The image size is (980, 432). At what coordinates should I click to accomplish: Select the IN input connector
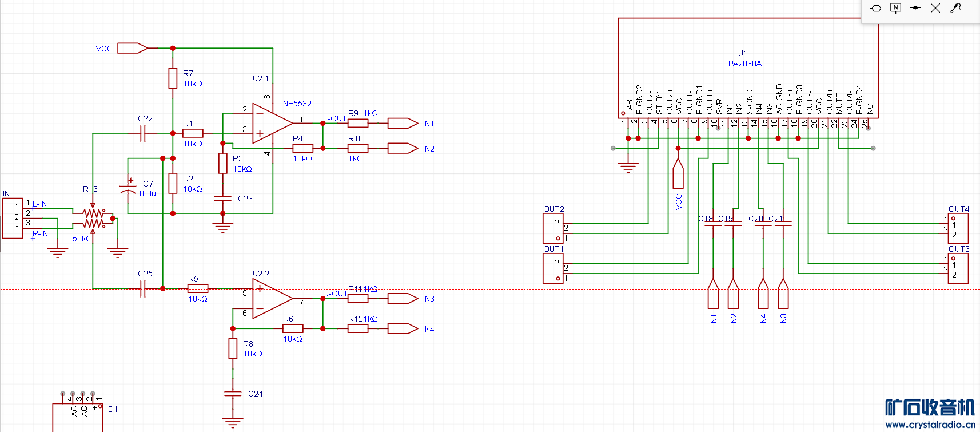coord(13,219)
